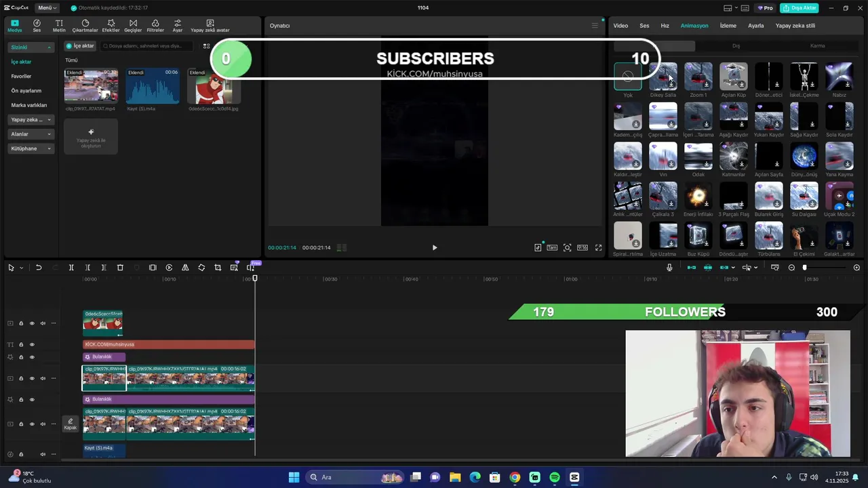Screen dimensions: 868x488
Task: Click the Spotify icon in the taskbar
Action: [555, 477]
